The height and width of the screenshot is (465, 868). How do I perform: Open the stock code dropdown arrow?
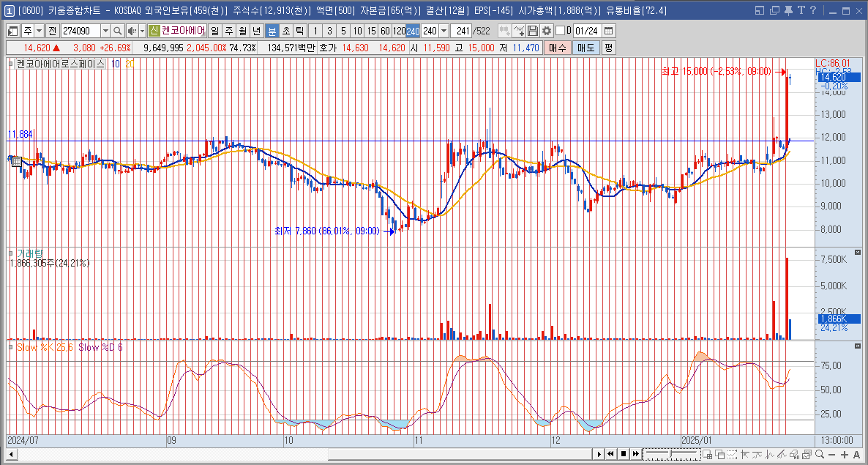tap(105, 31)
